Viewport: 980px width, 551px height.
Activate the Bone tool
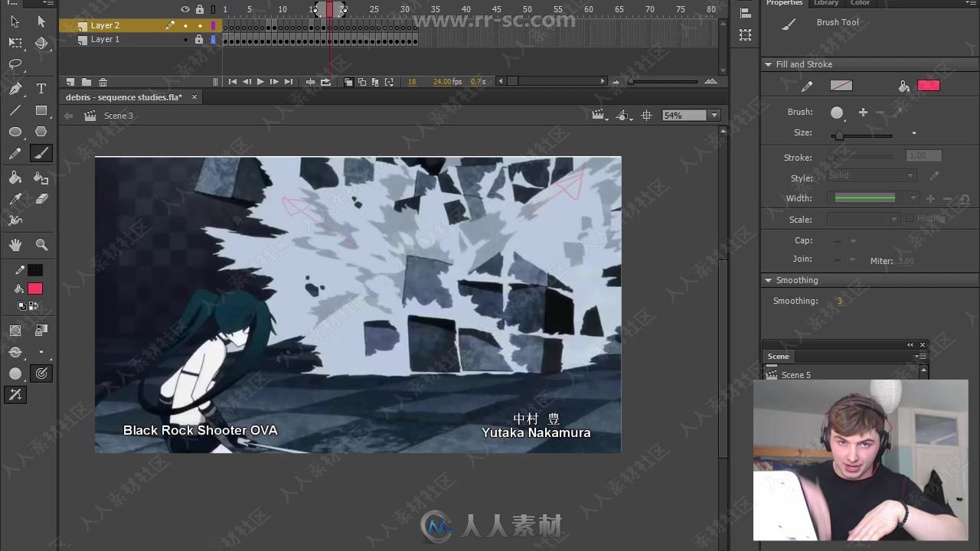click(15, 220)
